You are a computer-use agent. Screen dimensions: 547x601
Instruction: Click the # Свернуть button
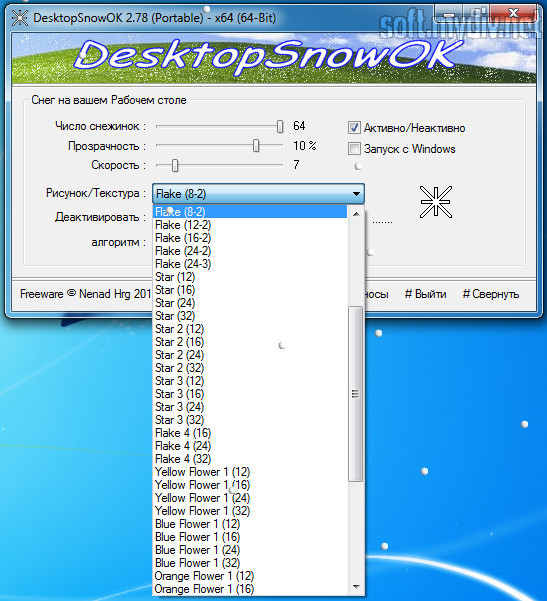point(491,294)
